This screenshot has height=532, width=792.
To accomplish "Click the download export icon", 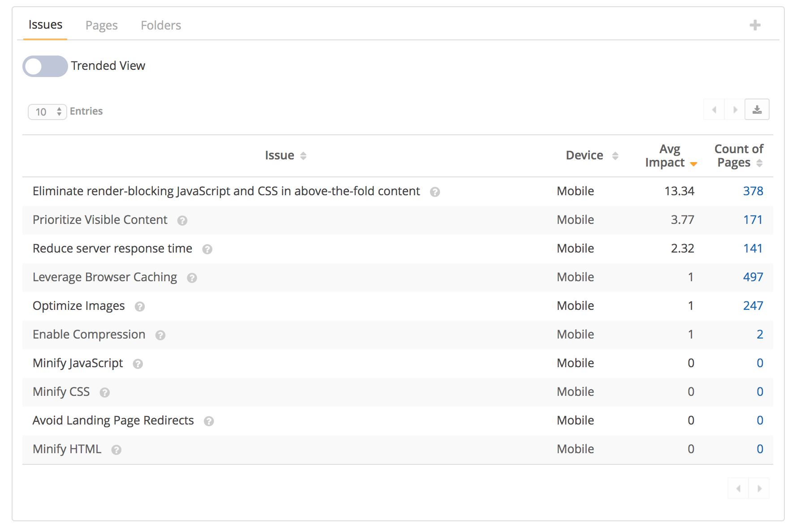I will click(x=757, y=110).
